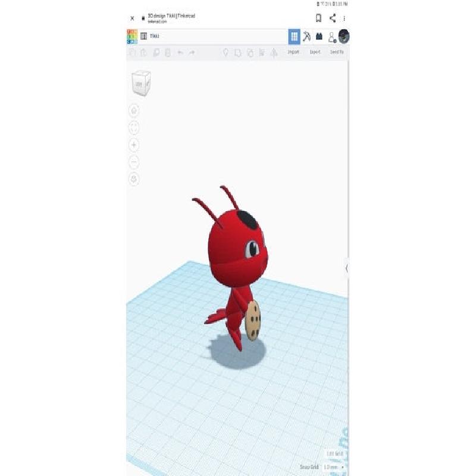Open the Snap Grid 1.0 mm dropdown
Viewport: 476px width, 476px height.
[x=334, y=467]
